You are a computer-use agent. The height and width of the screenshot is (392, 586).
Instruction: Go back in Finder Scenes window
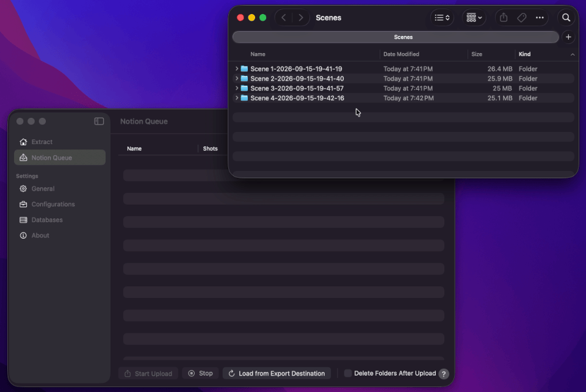[284, 18]
